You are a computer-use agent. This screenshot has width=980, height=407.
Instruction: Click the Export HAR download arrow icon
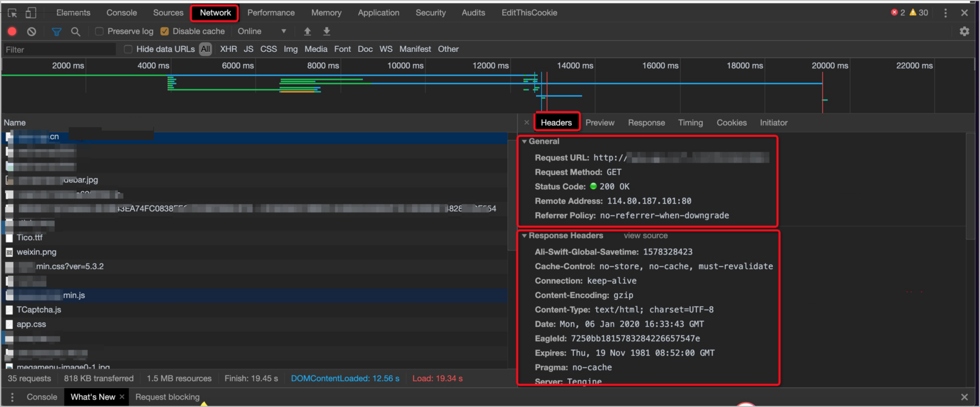(326, 31)
